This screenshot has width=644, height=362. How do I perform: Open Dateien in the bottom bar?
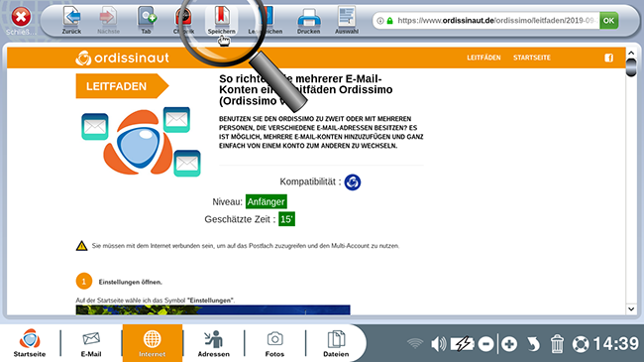pyautogui.click(x=336, y=343)
